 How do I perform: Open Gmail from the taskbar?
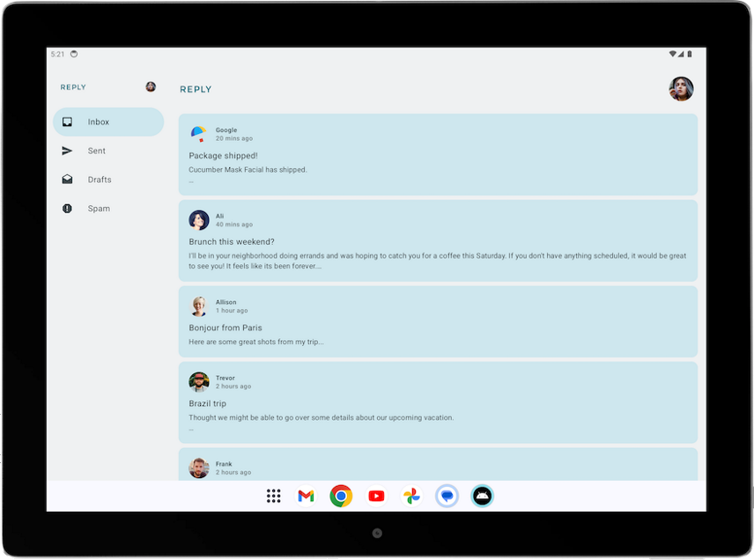[x=306, y=496]
